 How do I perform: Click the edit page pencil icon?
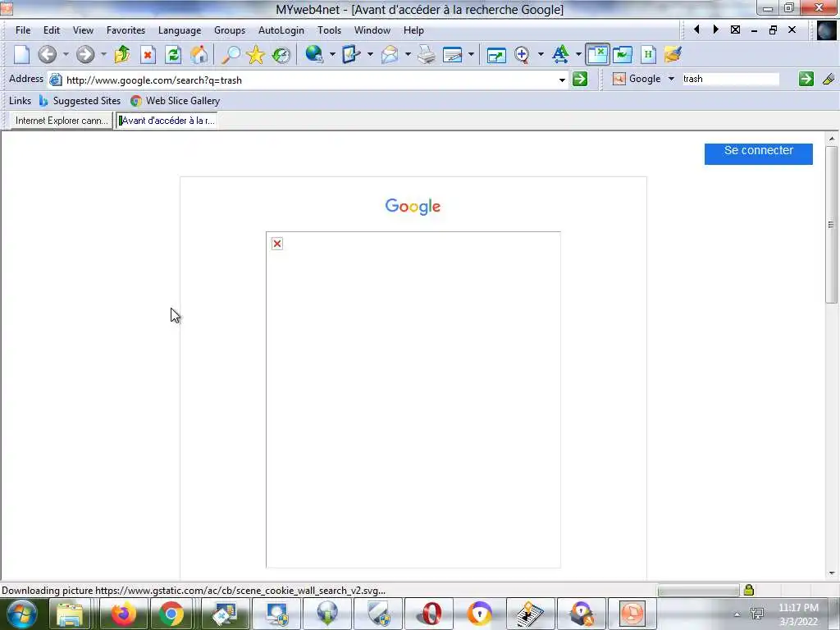coord(350,55)
